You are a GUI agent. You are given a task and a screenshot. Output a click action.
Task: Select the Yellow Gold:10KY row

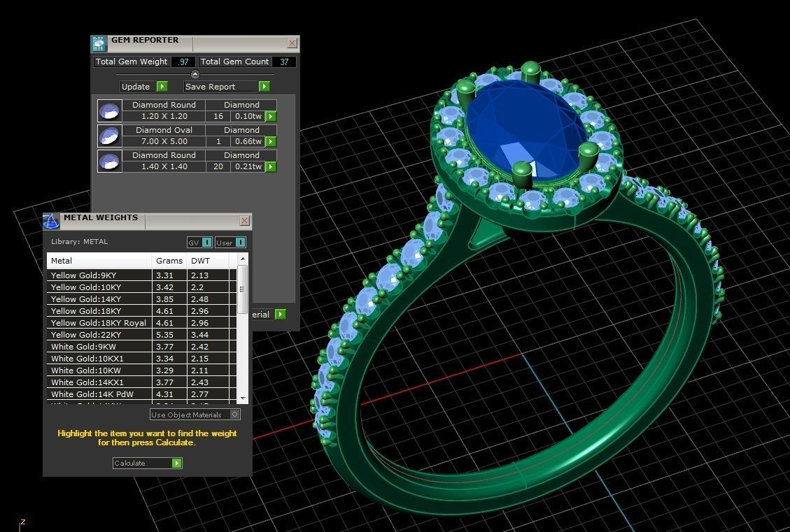pyautogui.click(x=141, y=287)
